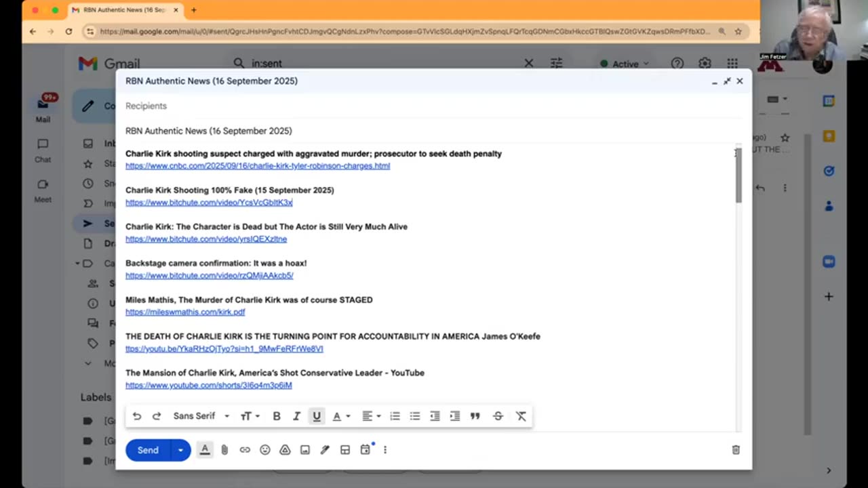Switch to Meet in the sidebar

tap(43, 191)
